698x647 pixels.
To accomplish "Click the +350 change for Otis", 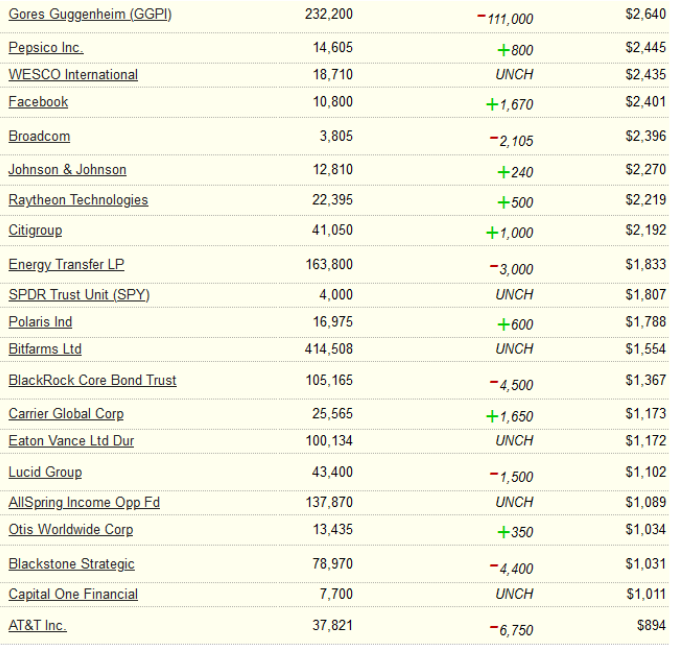I will coord(515,532).
